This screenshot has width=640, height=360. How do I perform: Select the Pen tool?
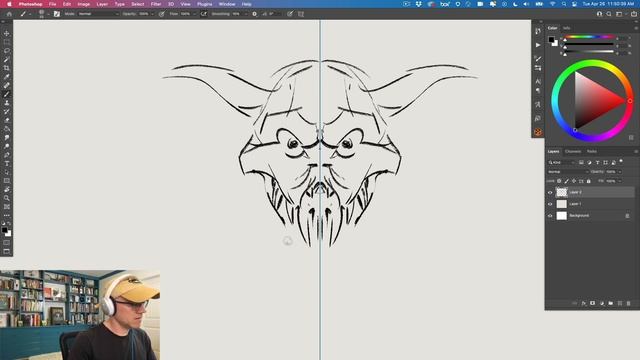point(7,155)
